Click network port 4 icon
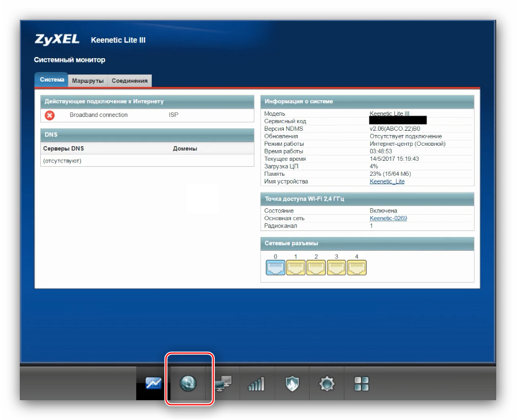Image resolution: width=516 pixels, height=420 pixels. click(356, 267)
